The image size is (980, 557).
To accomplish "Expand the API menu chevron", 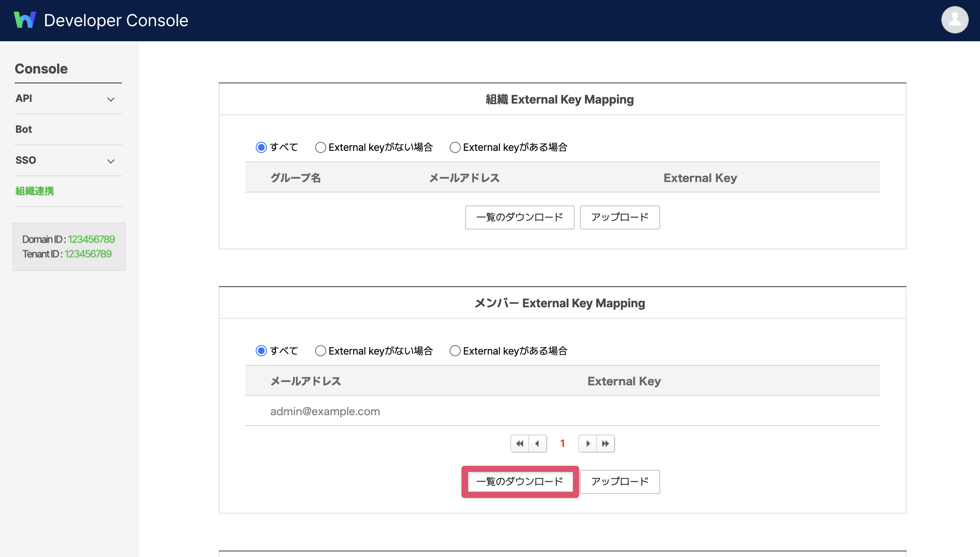I will (111, 99).
